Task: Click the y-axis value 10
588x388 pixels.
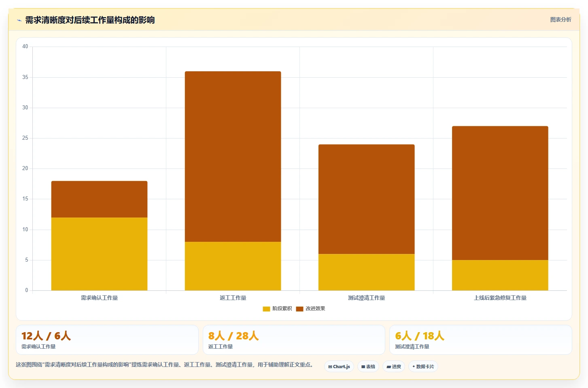Action: (25, 230)
